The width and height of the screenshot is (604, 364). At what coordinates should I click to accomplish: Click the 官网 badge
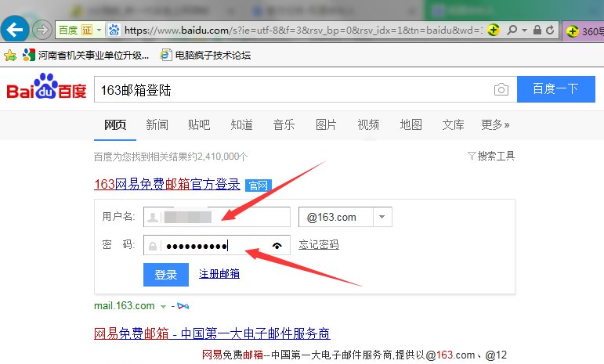pos(258,186)
